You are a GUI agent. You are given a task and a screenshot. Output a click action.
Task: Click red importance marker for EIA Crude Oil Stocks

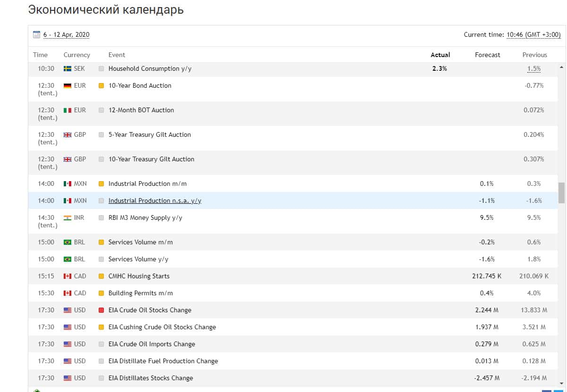click(x=101, y=310)
